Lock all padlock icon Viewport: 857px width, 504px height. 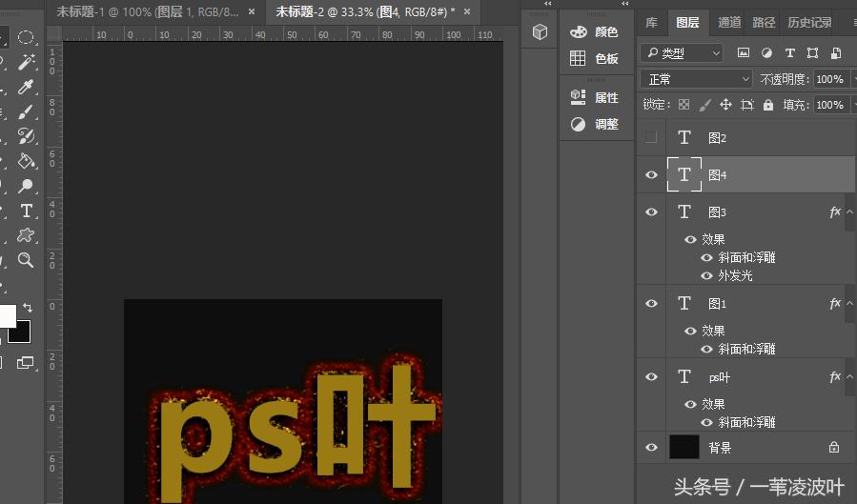point(768,104)
